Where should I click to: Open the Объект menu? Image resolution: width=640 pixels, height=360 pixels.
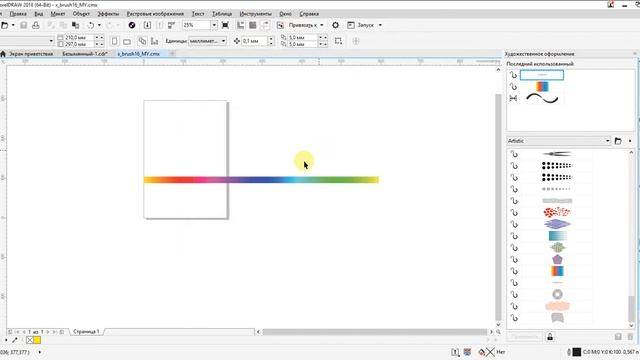(x=81, y=13)
